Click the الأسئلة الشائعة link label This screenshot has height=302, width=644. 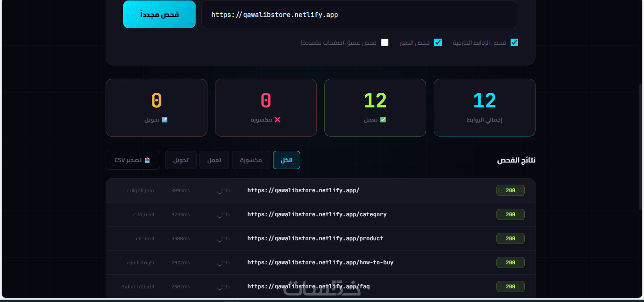[138, 287]
